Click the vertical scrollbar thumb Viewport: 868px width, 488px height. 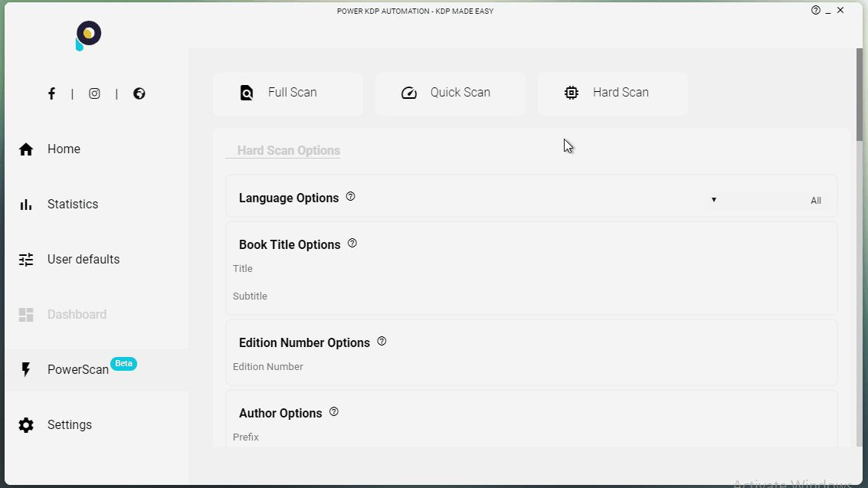(x=859, y=94)
